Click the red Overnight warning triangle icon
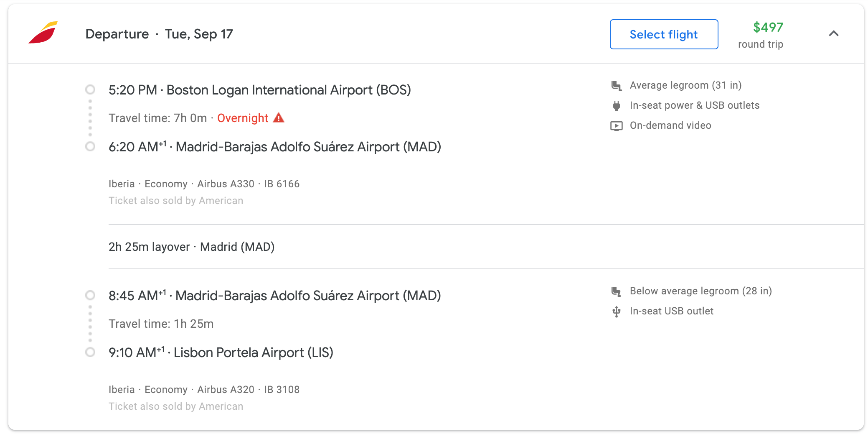Viewport: 868px width, 434px height. coord(279,118)
